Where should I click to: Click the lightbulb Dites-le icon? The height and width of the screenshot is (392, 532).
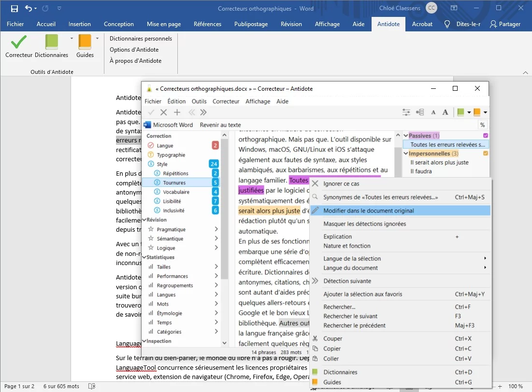(447, 24)
